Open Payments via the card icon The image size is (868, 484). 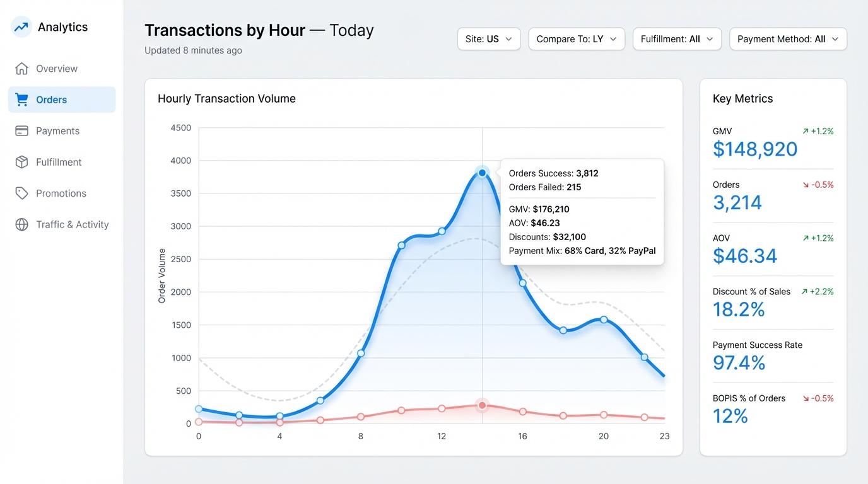(x=21, y=130)
